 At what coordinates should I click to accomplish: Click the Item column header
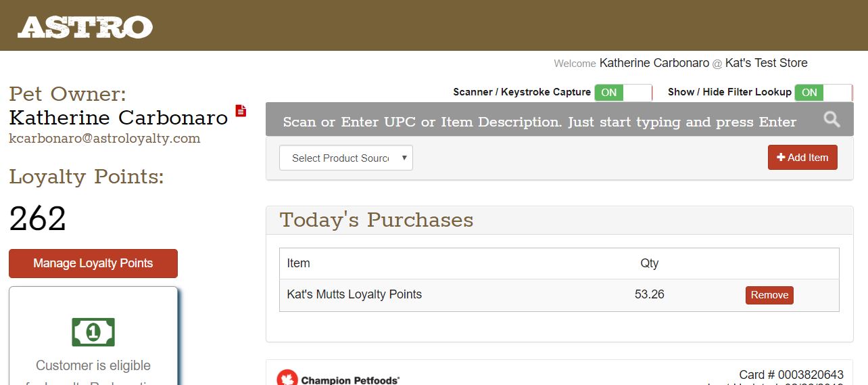pyautogui.click(x=299, y=263)
